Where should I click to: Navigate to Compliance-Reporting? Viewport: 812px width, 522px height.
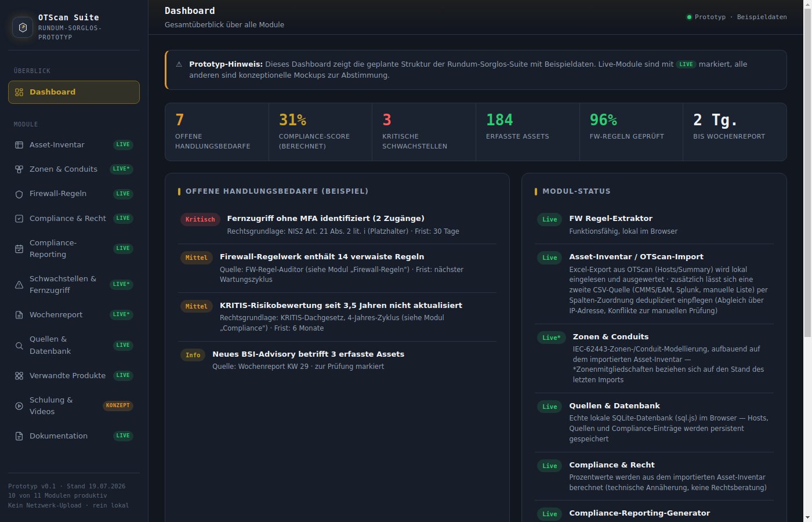[x=74, y=249]
